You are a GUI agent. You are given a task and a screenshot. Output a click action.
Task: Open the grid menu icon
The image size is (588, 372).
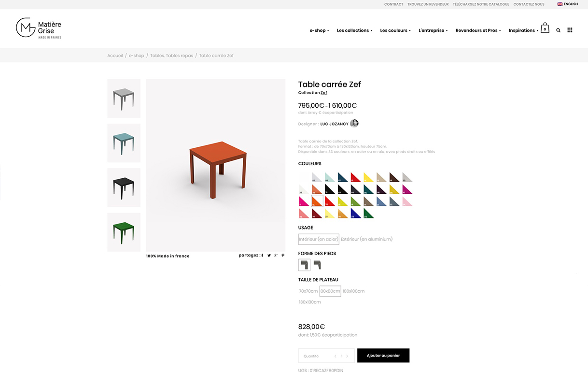point(570,30)
